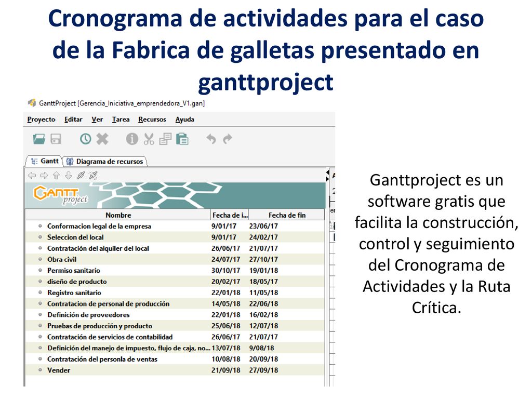Viewport: 532px width, 399px height.
Task: Click the clock new task icon
Action: click(x=86, y=139)
